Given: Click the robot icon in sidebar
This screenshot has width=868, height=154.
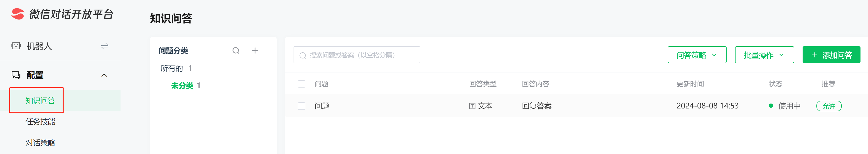Looking at the screenshot, I should click(16, 46).
